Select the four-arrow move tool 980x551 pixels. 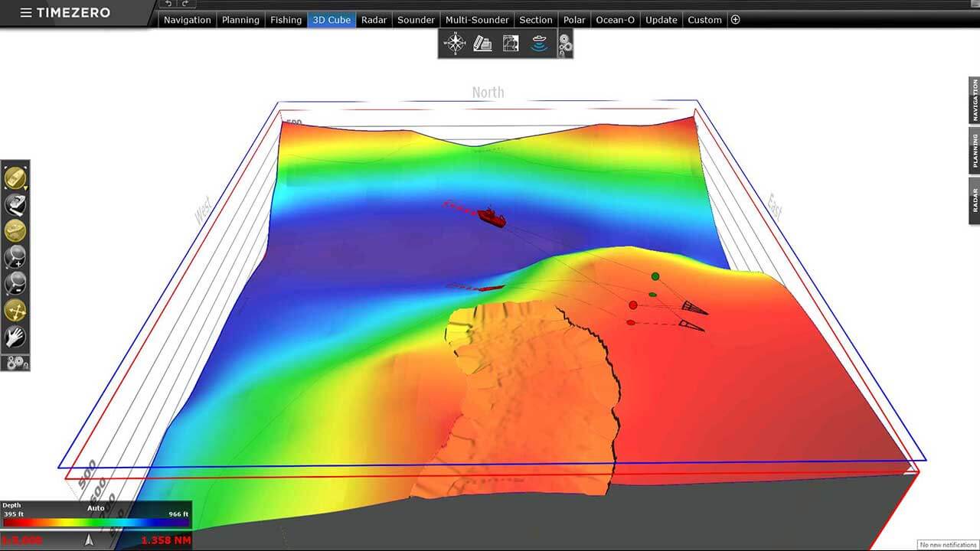click(15, 311)
